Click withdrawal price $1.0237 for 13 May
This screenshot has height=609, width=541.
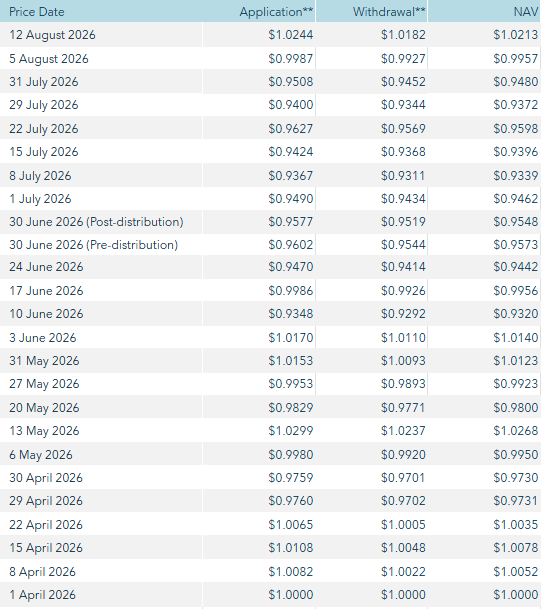[x=403, y=430]
